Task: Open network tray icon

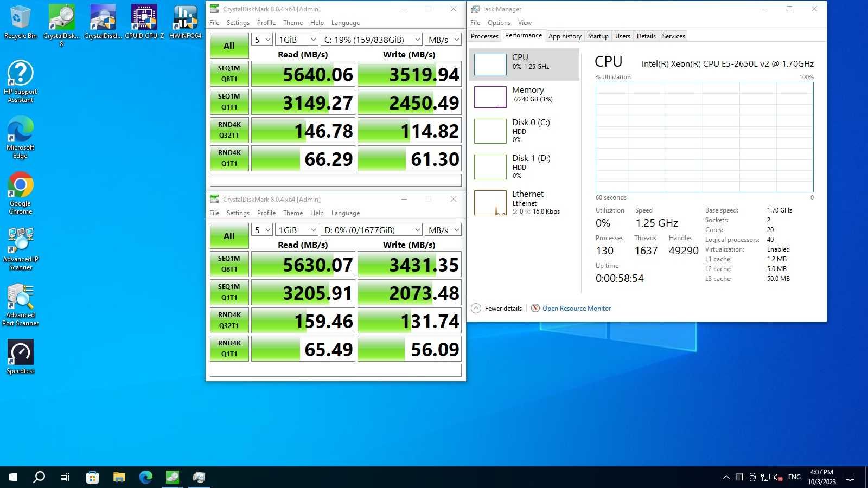Action: click(765, 477)
